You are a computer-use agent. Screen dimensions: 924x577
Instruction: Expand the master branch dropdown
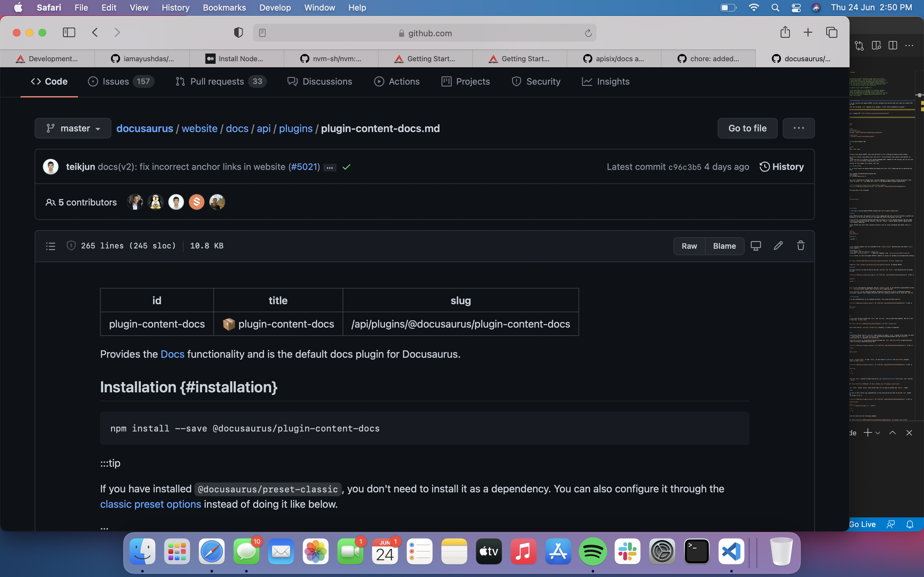point(73,128)
